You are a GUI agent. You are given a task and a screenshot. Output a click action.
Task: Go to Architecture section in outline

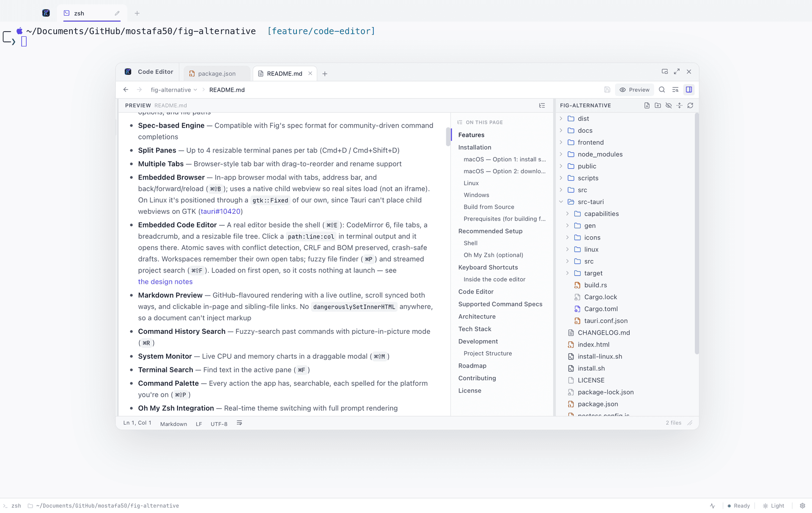tap(477, 317)
